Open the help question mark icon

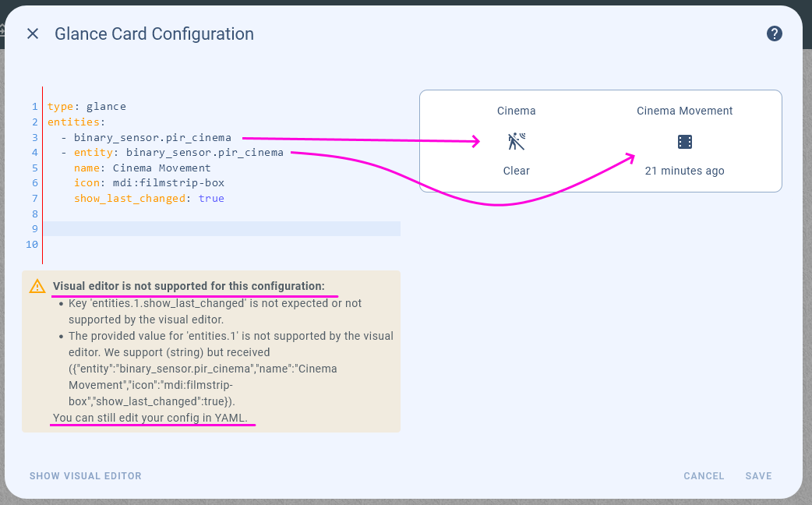(774, 34)
